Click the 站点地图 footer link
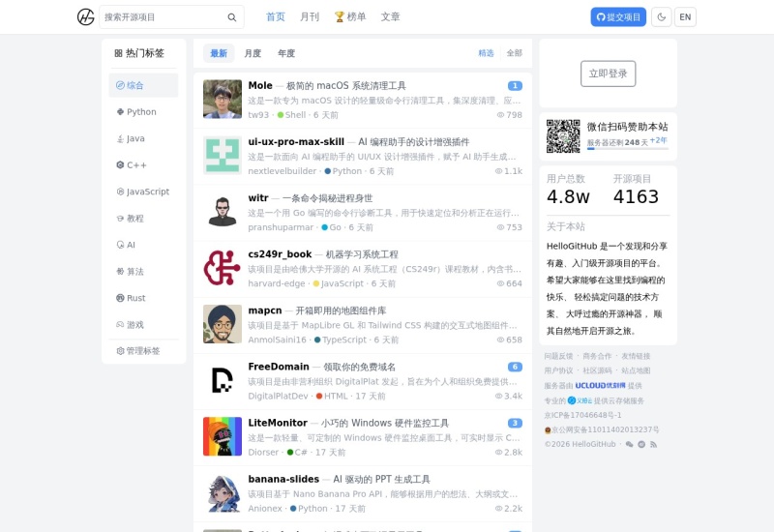This screenshot has height=532, width=774. (x=636, y=370)
